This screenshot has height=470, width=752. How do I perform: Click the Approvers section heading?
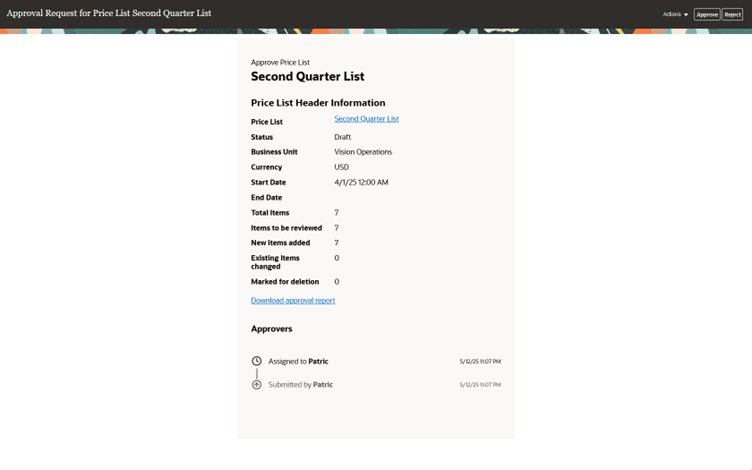[x=272, y=328]
